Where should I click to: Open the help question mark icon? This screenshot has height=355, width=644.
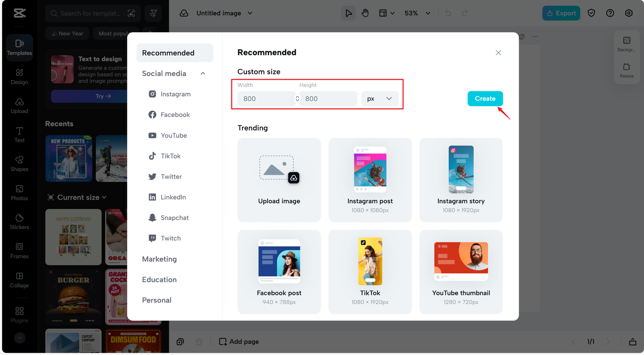(610, 13)
